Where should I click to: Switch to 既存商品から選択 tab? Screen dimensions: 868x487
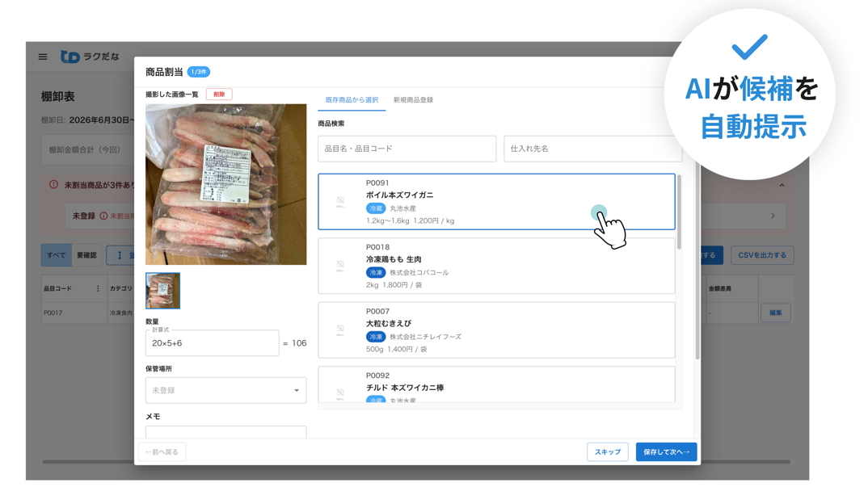[352, 100]
